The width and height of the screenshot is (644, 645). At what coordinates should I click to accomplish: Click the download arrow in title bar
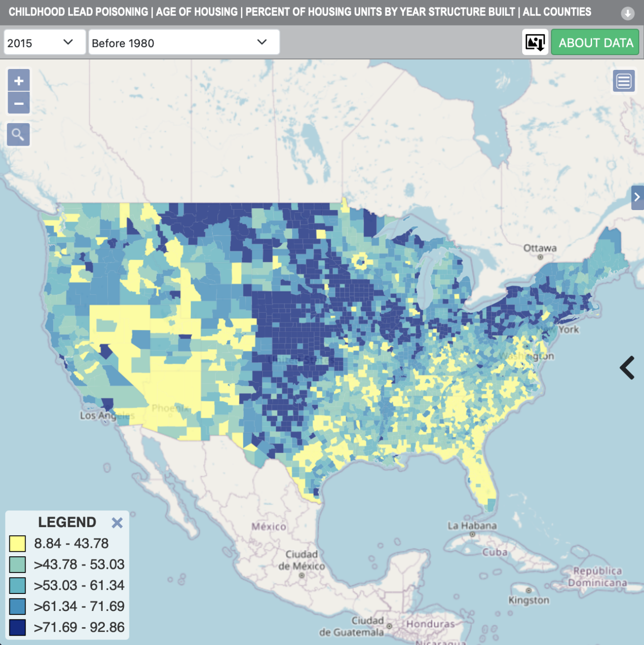(627, 13)
